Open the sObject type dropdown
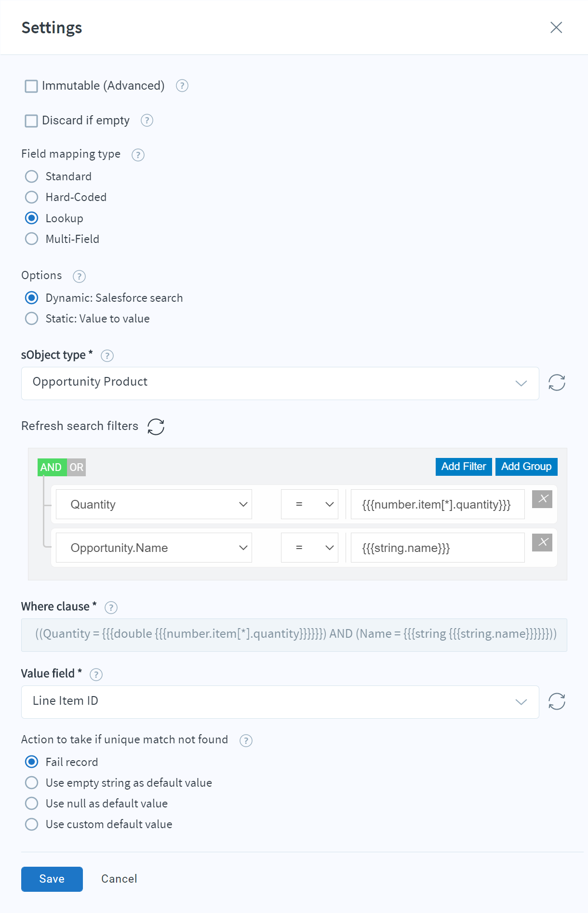The image size is (588, 913). click(280, 383)
